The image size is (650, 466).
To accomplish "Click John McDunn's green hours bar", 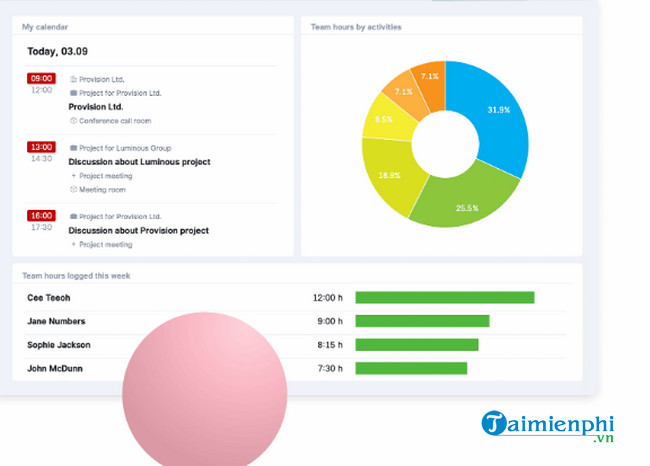I will pos(411,368).
